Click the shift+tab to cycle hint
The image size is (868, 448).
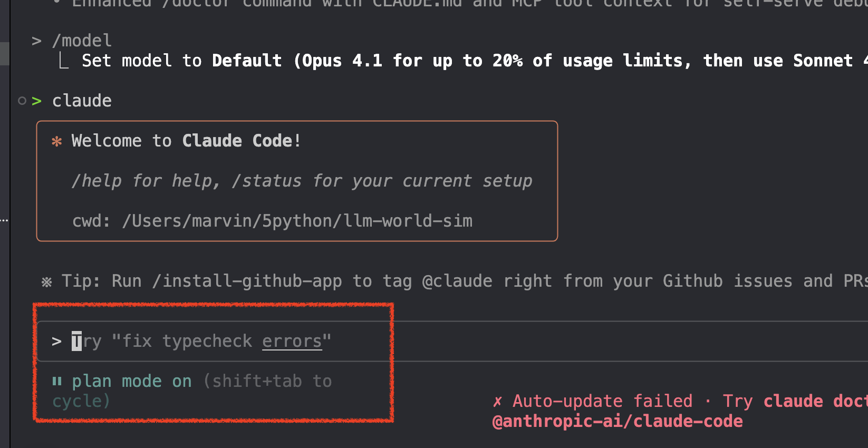click(192, 391)
